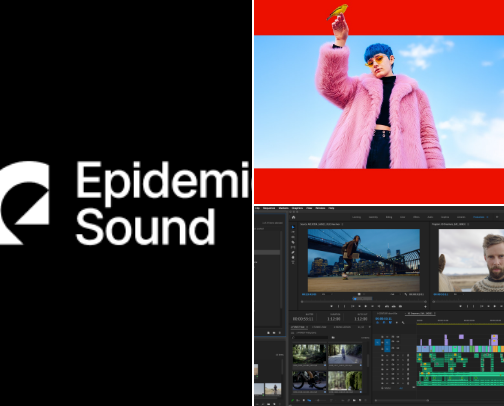Click the blue Program monitor timecode
Viewport: 504px width, 406px height.
point(441,294)
